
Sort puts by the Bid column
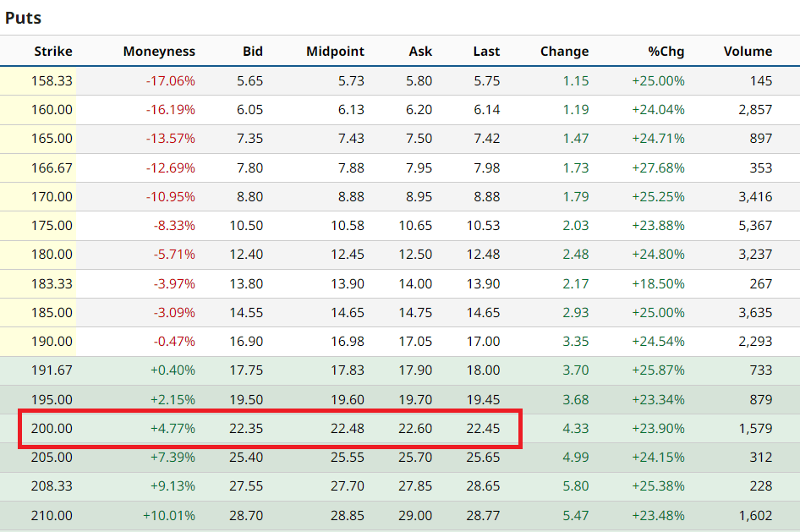252,52
